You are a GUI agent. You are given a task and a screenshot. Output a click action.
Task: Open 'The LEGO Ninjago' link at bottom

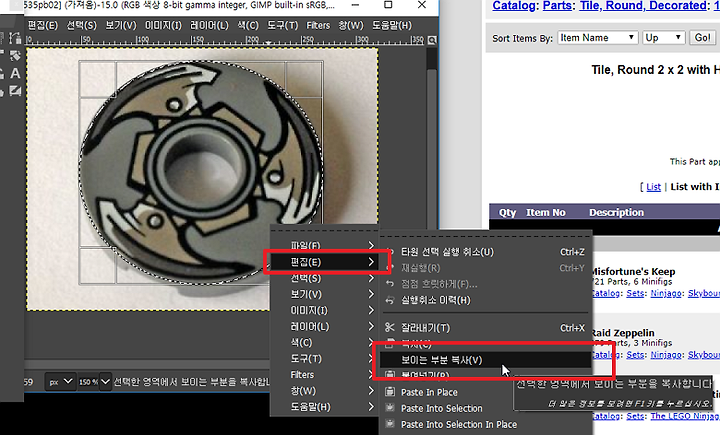(x=685, y=416)
